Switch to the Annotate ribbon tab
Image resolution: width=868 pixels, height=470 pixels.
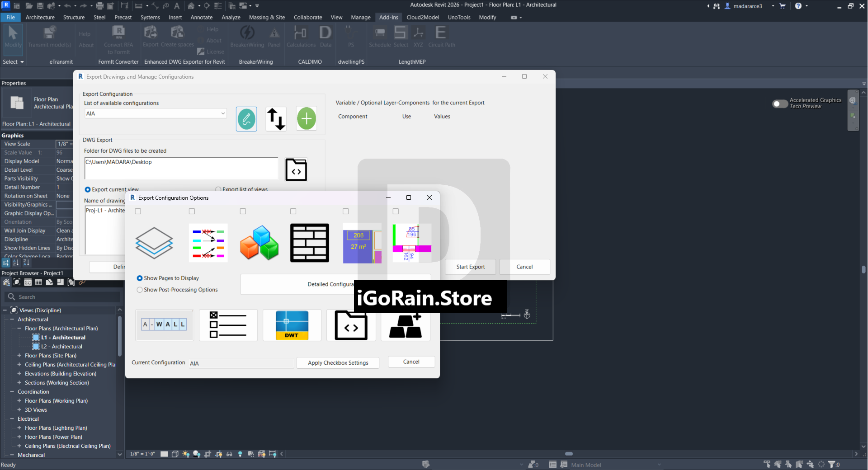[x=202, y=18]
